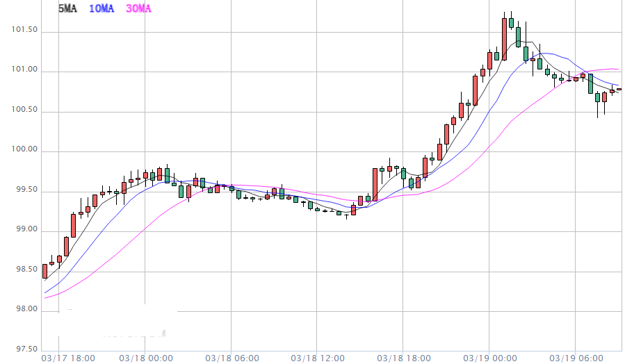Select the 03/18 00:00 time axis label
This screenshot has height=364, width=625.
(145, 358)
